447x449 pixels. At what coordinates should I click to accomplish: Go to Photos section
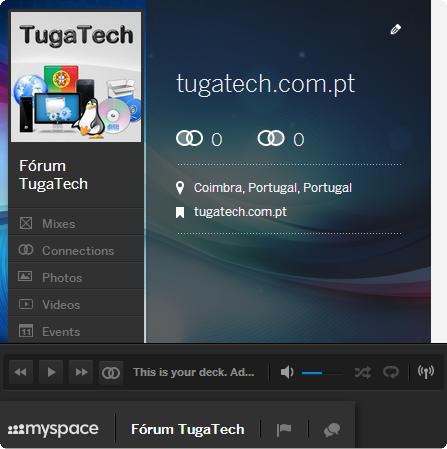tap(76, 277)
